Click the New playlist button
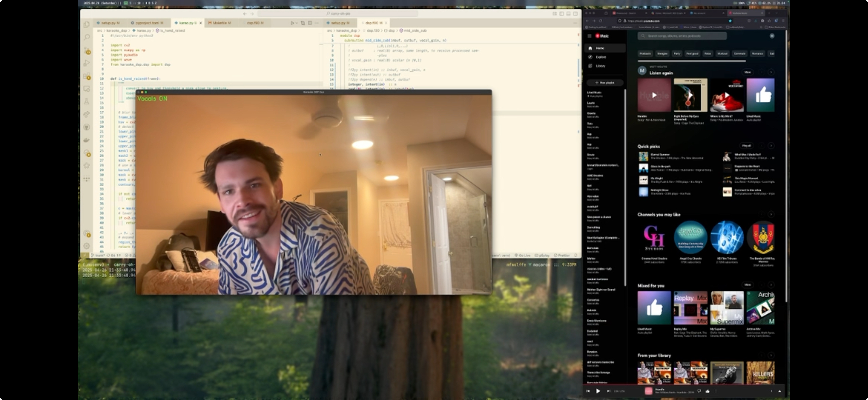868x400 pixels. pyautogui.click(x=605, y=82)
